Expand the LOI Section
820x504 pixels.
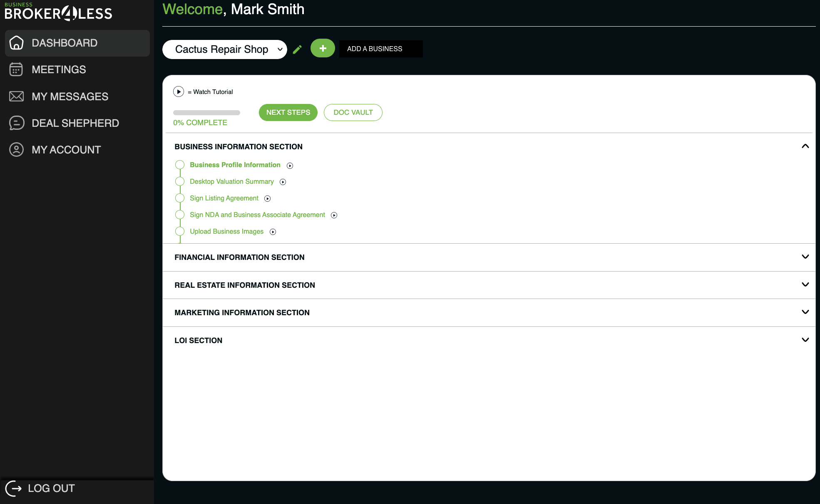804,340
